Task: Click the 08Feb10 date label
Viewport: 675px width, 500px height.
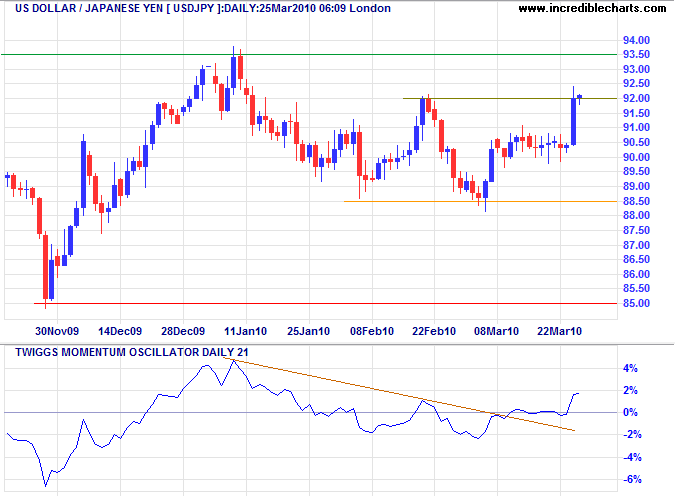Action: point(372,331)
